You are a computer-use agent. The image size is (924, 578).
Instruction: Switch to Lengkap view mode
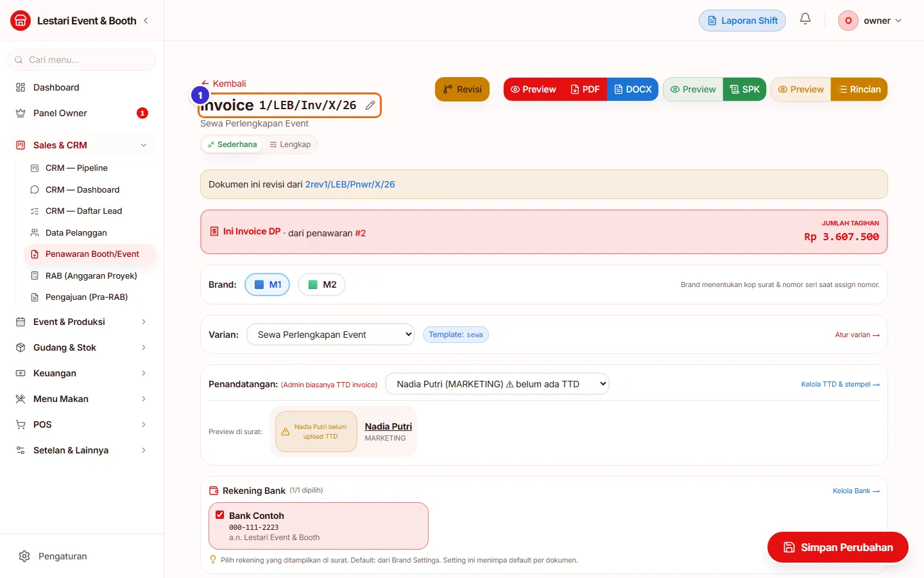290,144
